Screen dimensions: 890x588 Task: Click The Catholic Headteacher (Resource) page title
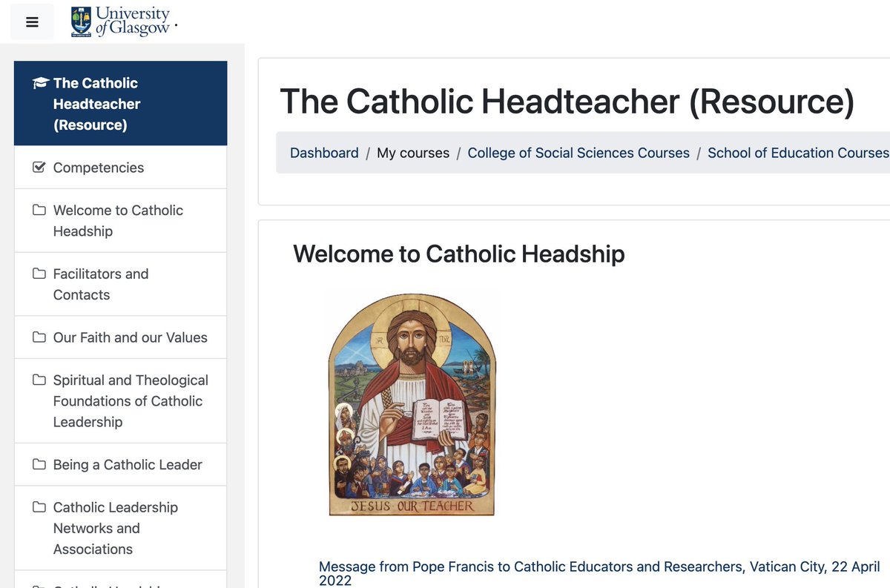coord(567,101)
